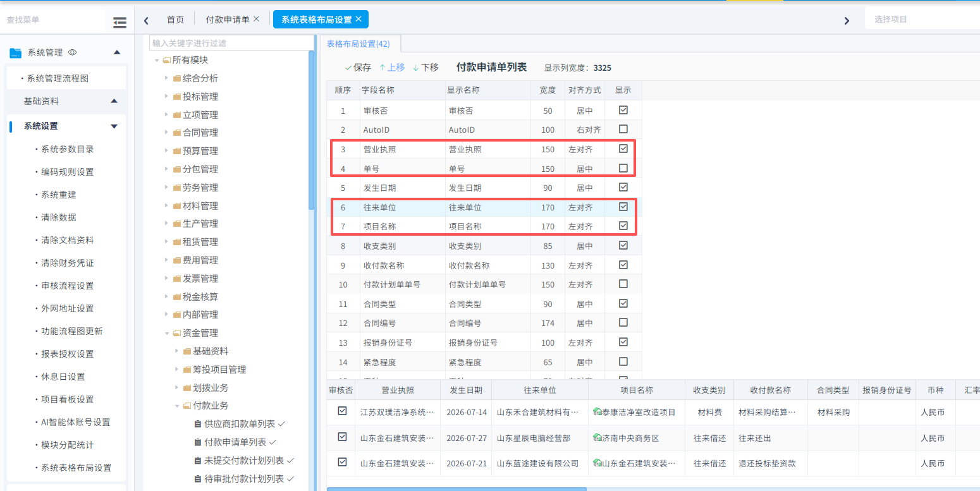Screen dimensions: 980x491
Task: Click the module filter keyword input
Action: pos(231,43)
